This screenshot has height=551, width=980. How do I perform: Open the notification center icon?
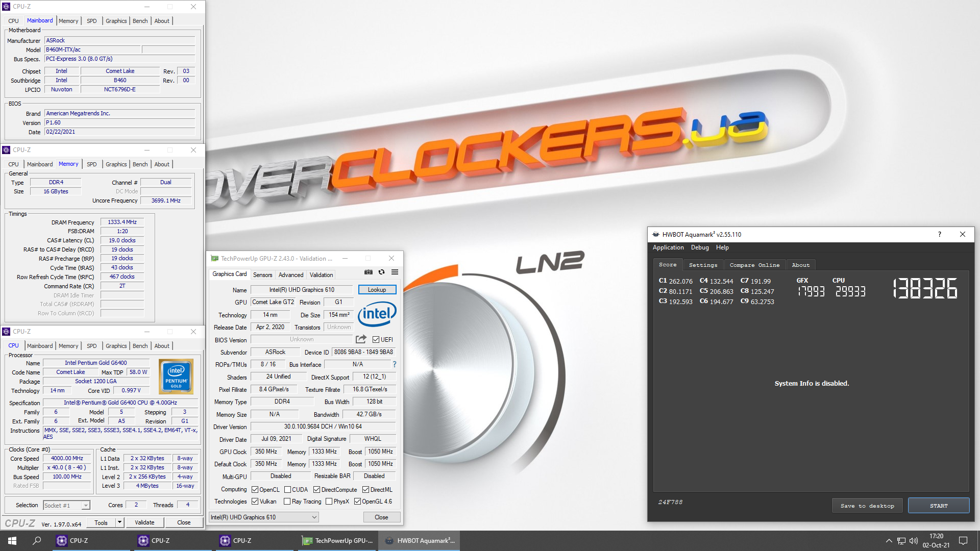(x=963, y=541)
